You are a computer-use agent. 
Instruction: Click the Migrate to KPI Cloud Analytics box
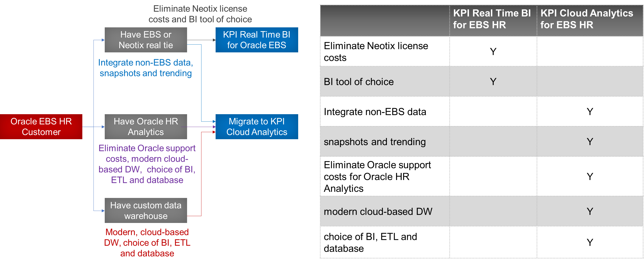click(x=256, y=126)
